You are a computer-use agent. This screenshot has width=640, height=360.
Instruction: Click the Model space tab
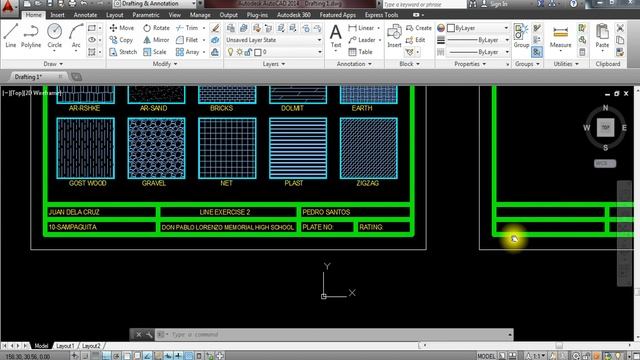coord(41,346)
